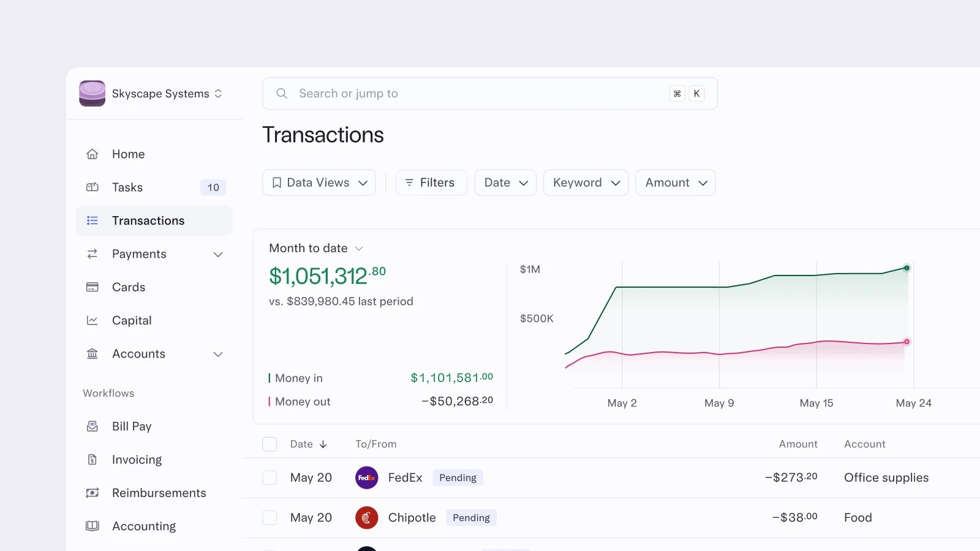Screen dimensions: 980x551
Task: Click the Chipotle merchant logo
Action: 367,518
